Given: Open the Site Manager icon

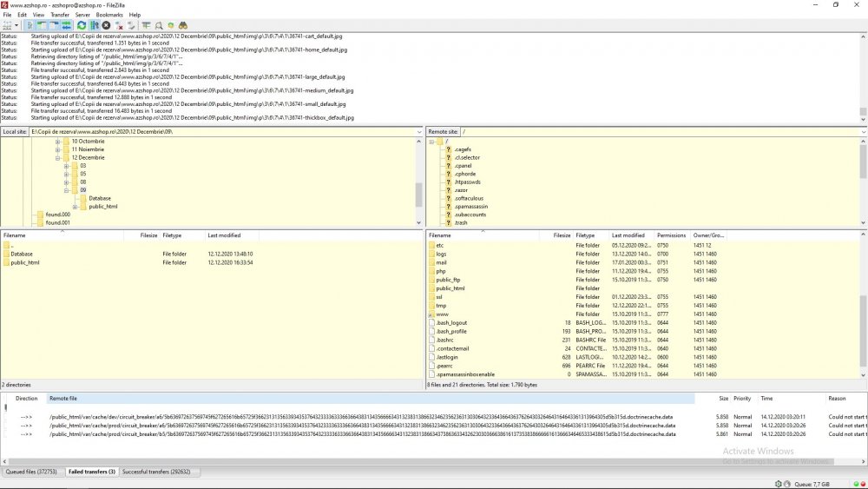Looking at the screenshot, I should [7, 25].
